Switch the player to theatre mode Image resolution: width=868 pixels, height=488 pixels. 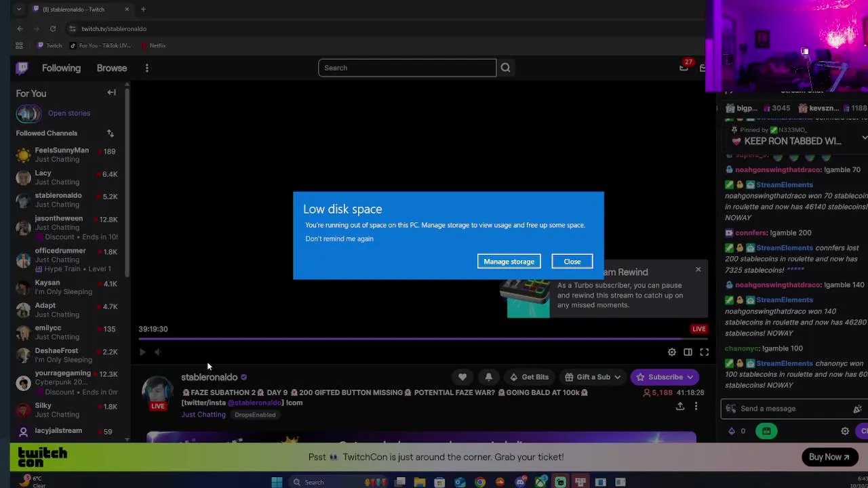(x=688, y=352)
